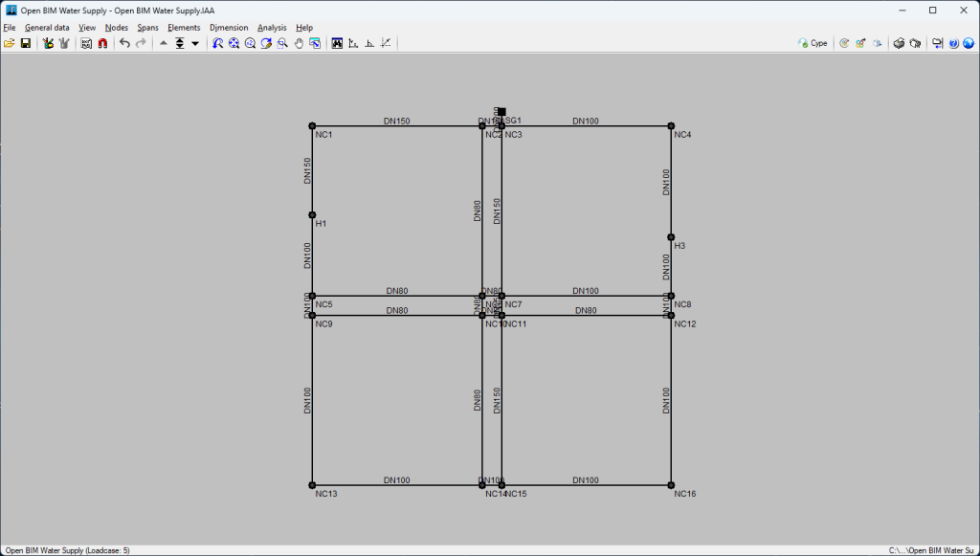Click the double arrow loadcase selector icon
The width and height of the screenshot is (980, 556).
coord(179,43)
